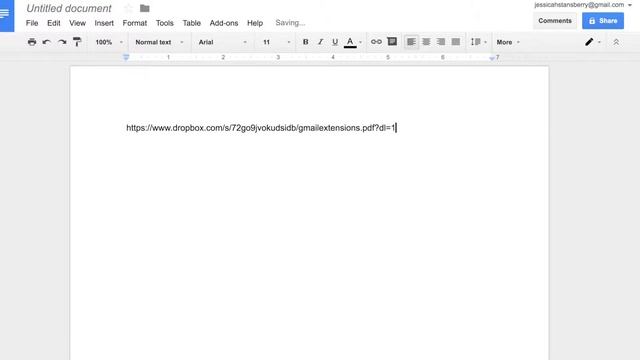Open the text color picker
Viewport: 640px width, 360px height.
click(350, 42)
